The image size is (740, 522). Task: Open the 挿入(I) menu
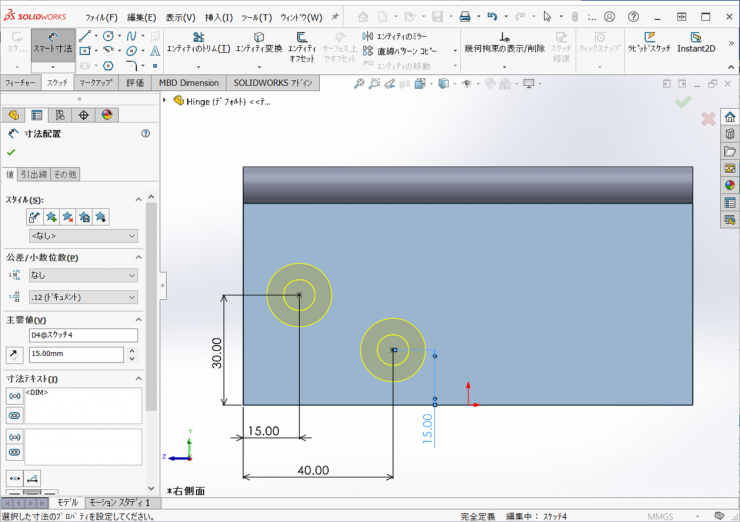[x=219, y=17]
